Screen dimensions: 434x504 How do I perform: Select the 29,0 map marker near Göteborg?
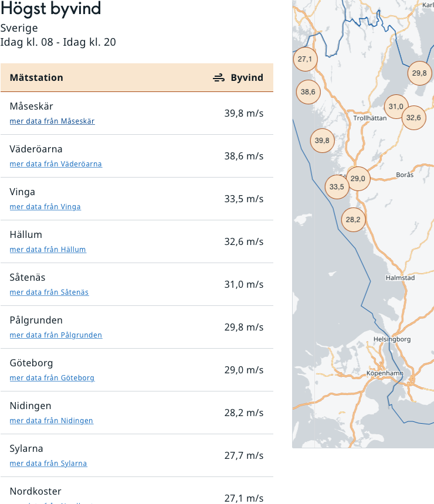(358, 178)
